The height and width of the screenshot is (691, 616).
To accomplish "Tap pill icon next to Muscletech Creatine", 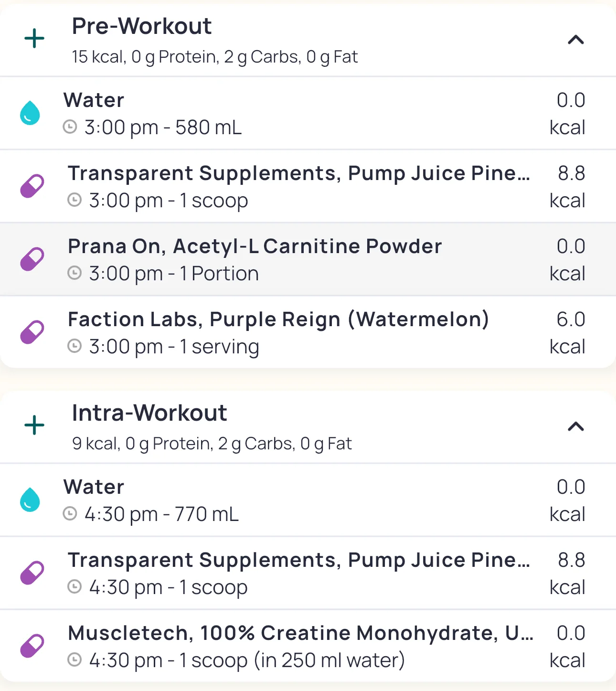I will click(x=32, y=646).
